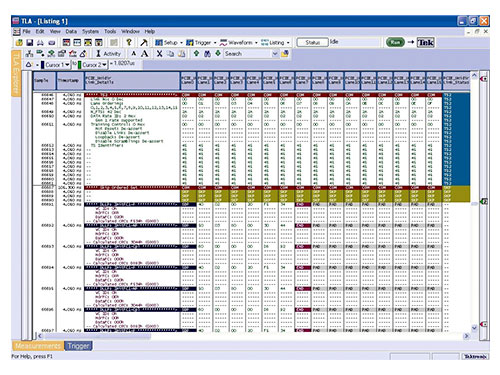Open the Tools menu
Viewport: 500px width, 375px height.
point(110,31)
